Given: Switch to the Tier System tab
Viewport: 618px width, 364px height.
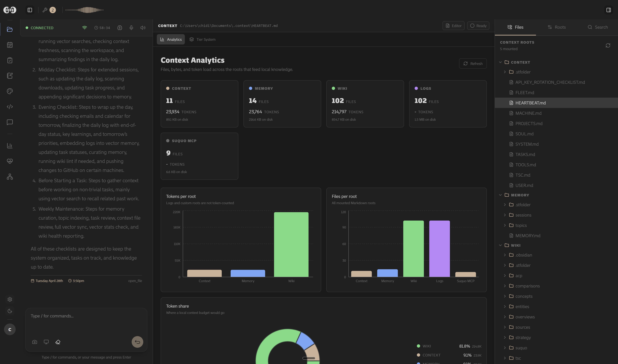Looking at the screenshot, I should [x=203, y=39].
